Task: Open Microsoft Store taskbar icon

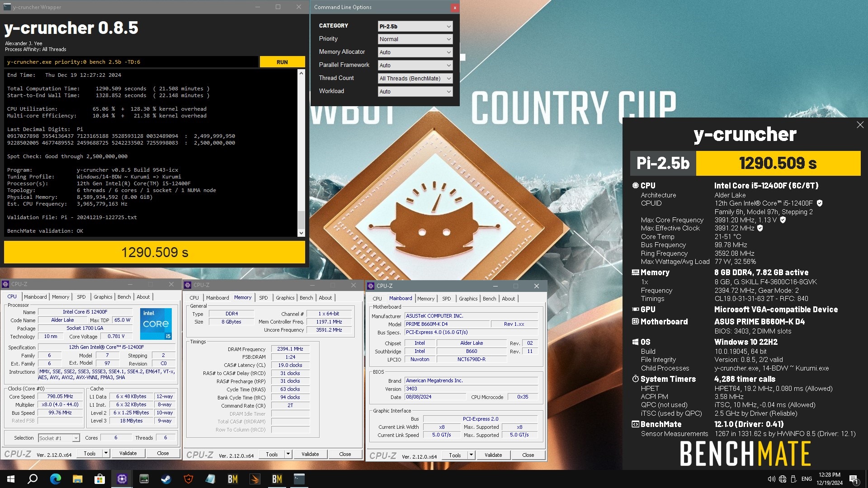Action: [99, 479]
